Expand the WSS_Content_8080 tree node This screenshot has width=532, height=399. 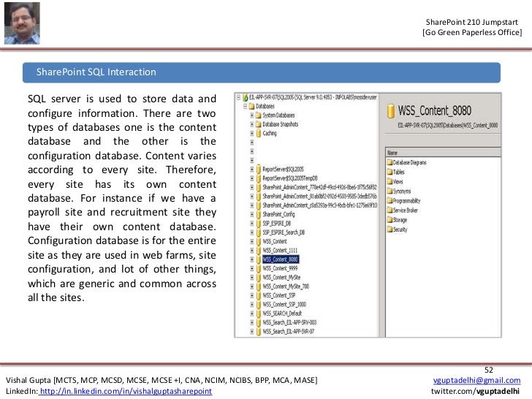pos(251,259)
